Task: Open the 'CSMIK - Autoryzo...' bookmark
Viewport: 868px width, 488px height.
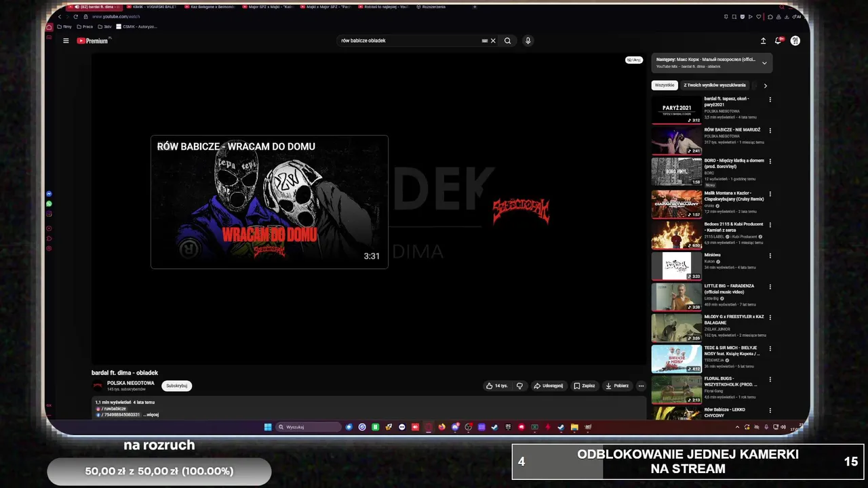Action: point(137,27)
